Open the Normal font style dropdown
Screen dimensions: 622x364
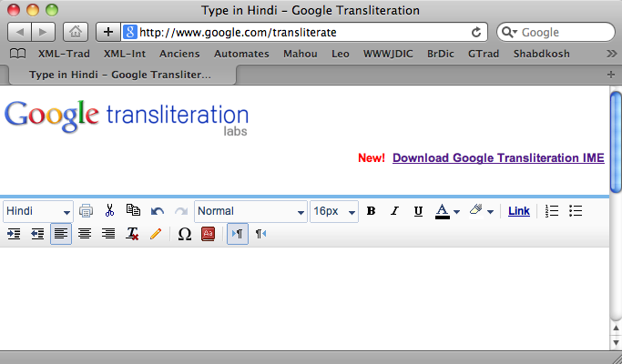pyautogui.click(x=250, y=211)
